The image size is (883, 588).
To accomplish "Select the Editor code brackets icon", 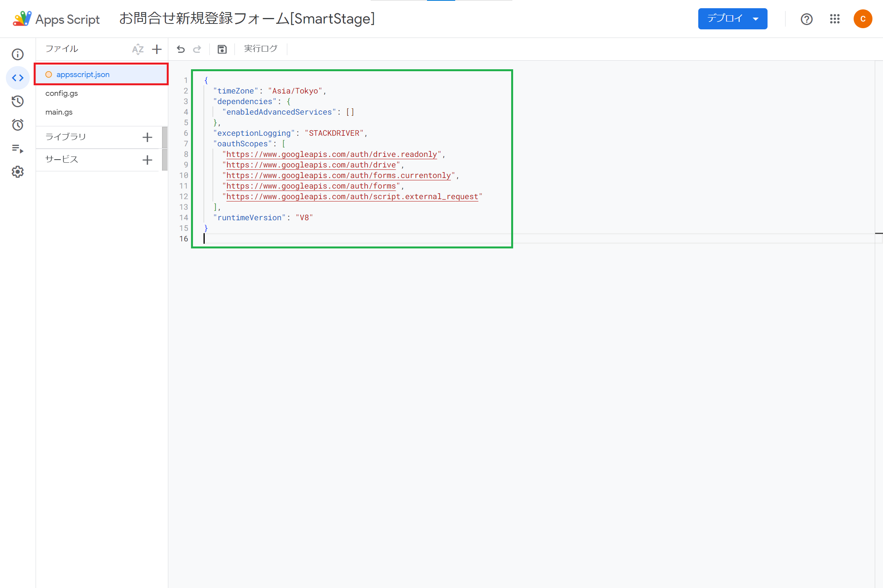I will 18,78.
